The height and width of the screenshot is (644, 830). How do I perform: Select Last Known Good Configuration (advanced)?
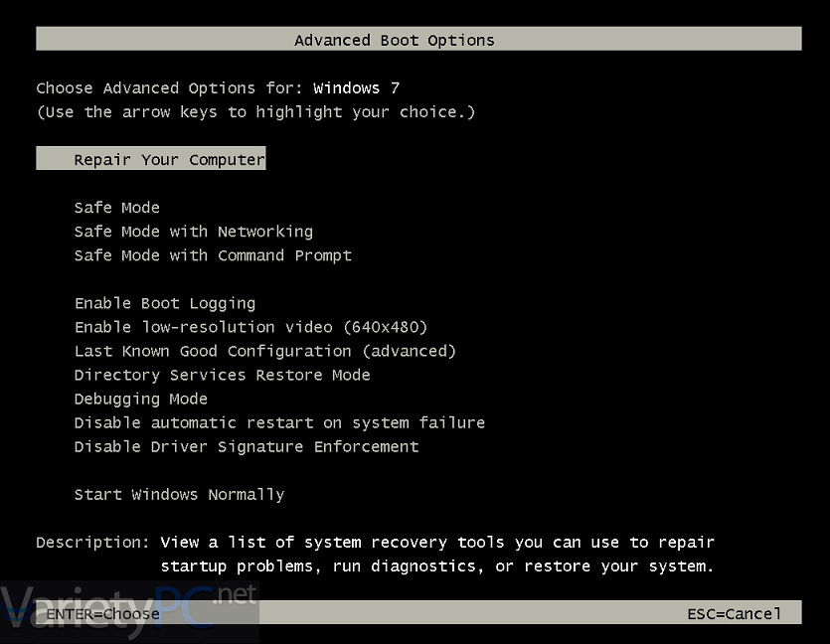[265, 351]
